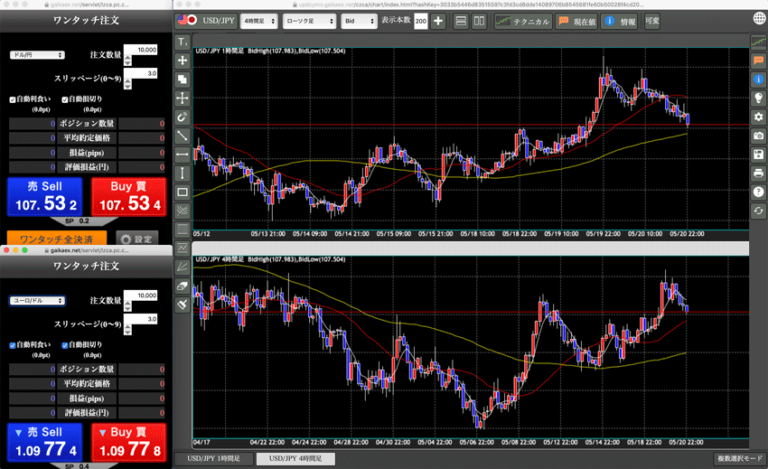
Task: Select the rectangle drawing tool
Action: coord(182,192)
